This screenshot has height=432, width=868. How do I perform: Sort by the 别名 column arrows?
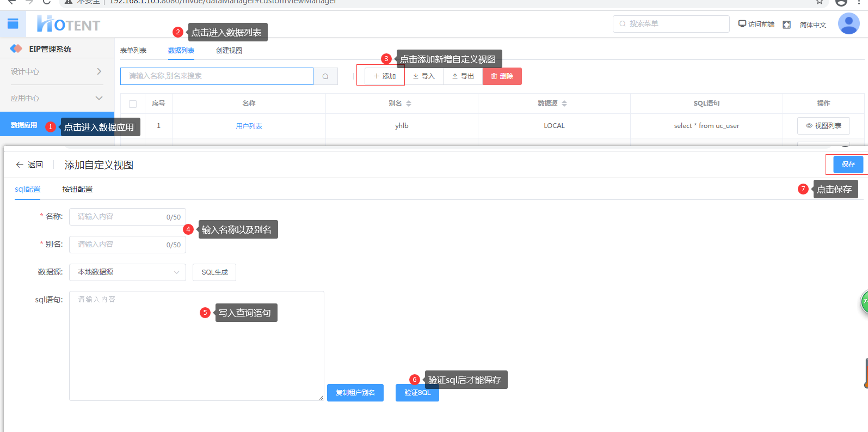[x=409, y=104]
